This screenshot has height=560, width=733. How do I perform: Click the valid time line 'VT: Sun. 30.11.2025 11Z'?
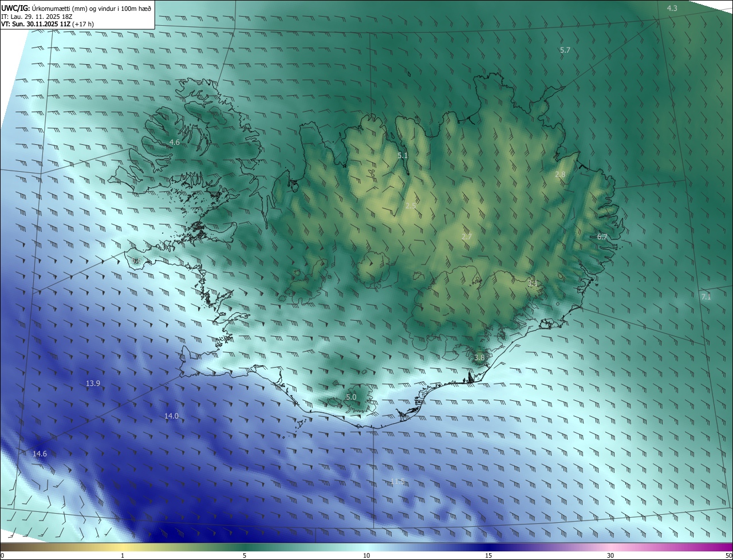[x=36, y=25]
